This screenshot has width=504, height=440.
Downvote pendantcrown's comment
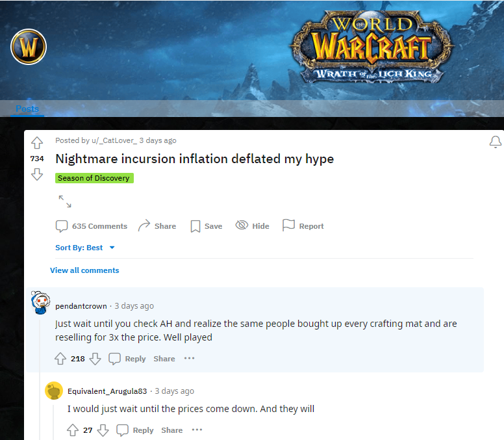coord(95,359)
